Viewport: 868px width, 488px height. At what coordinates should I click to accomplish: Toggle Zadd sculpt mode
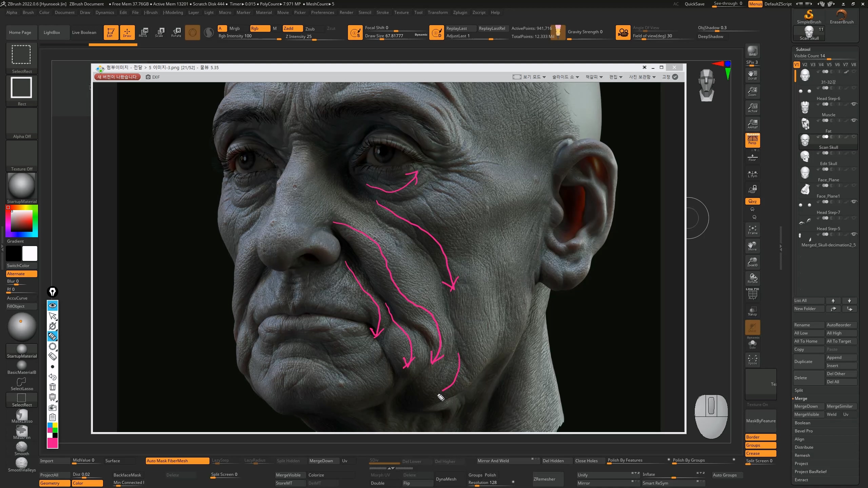click(x=292, y=28)
